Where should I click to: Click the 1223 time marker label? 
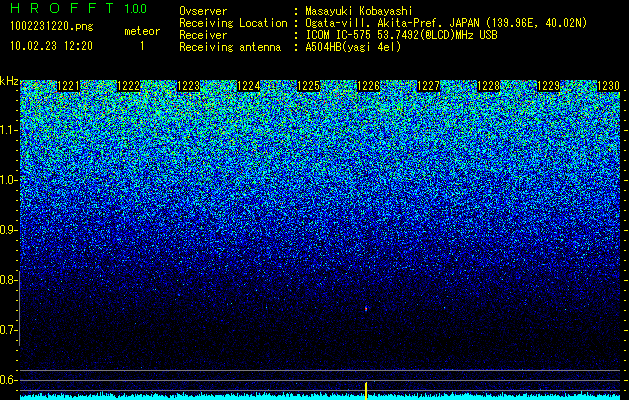pyautogui.click(x=189, y=86)
